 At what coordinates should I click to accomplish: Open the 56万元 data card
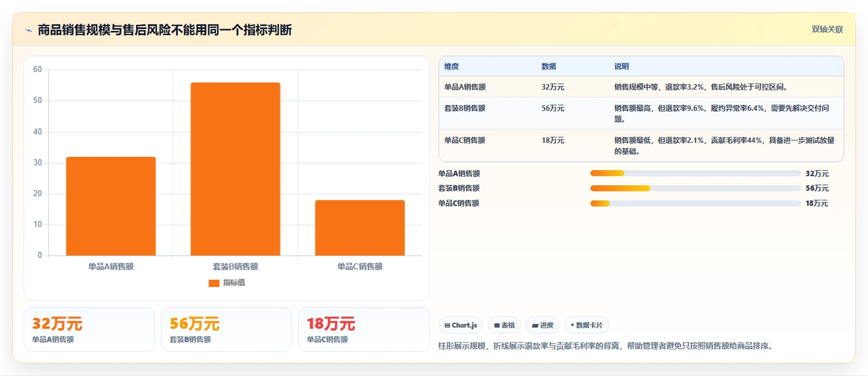point(226,329)
